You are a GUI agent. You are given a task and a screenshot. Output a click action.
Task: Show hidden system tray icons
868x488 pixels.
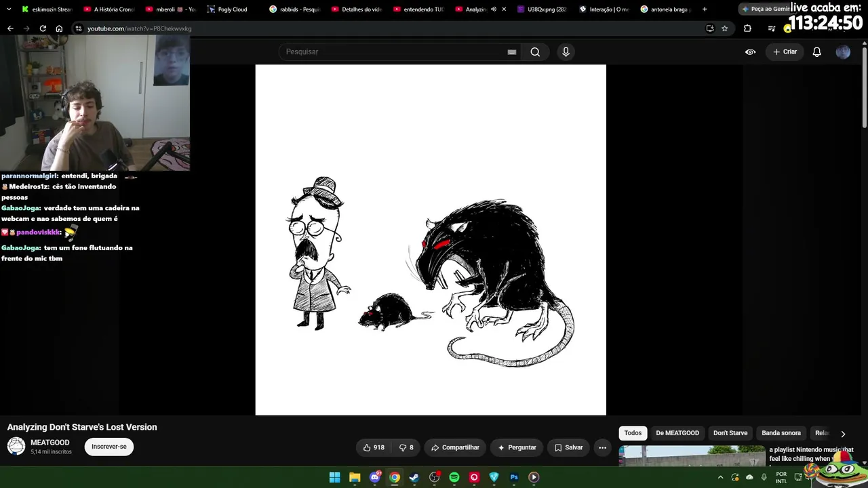[720, 477]
